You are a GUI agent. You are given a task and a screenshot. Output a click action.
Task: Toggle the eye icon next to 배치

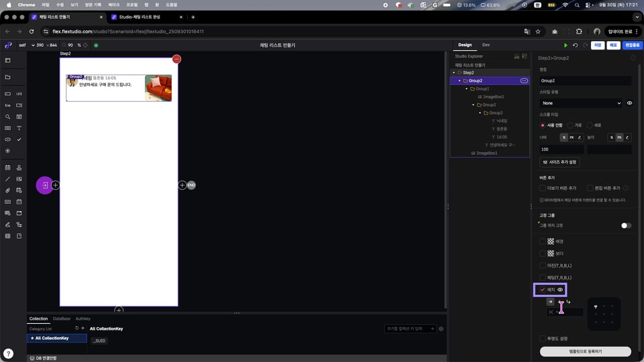(x=560, y=290)
